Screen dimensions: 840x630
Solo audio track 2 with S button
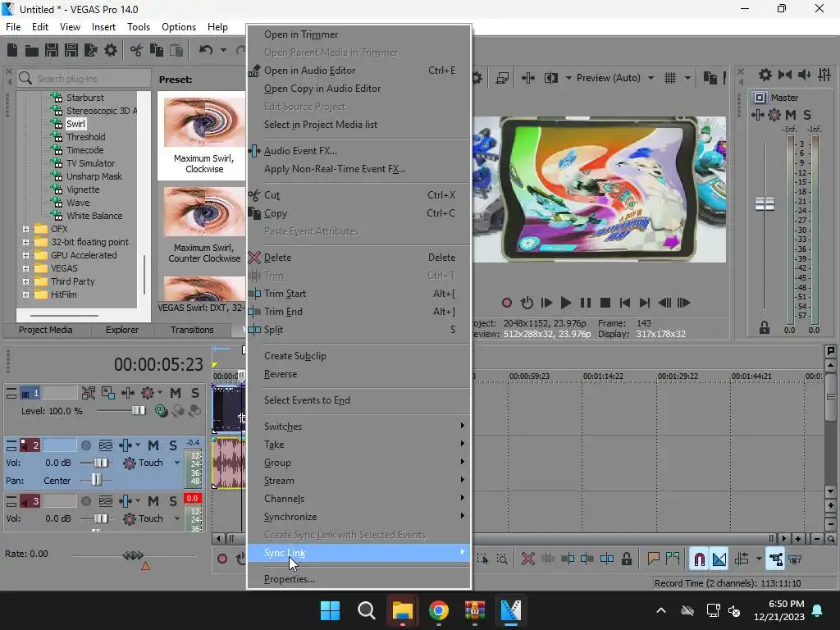click(x=172, y=445)
